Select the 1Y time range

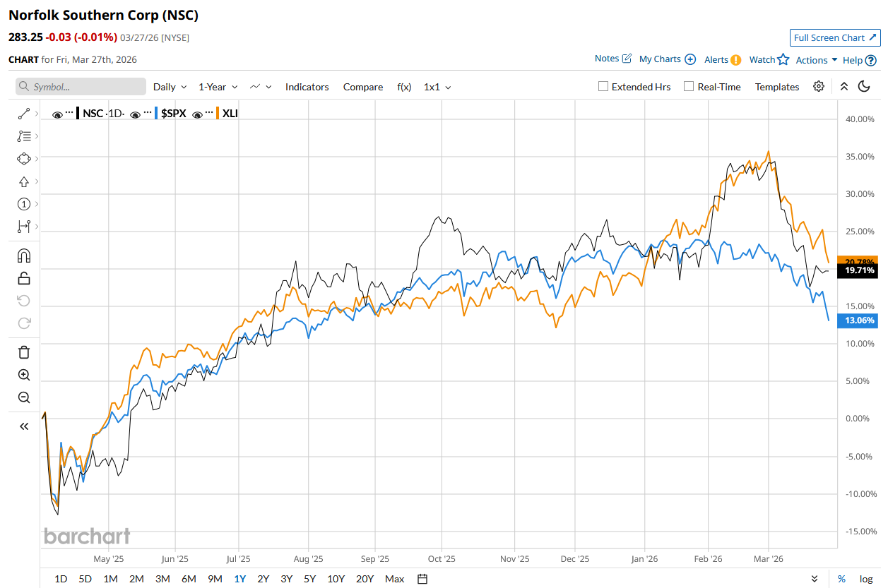239,579
